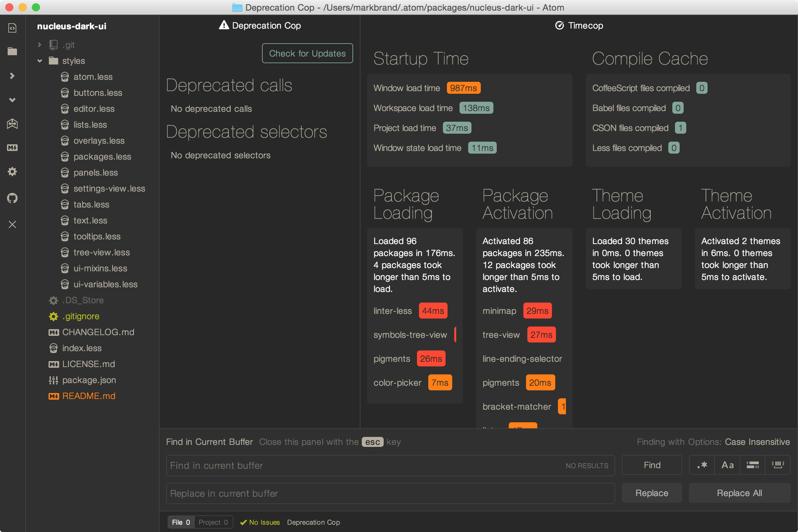Open tooltips.less in the tree
Image resolution: width=798 pixels, height=532 pixels.
point(97,236)
